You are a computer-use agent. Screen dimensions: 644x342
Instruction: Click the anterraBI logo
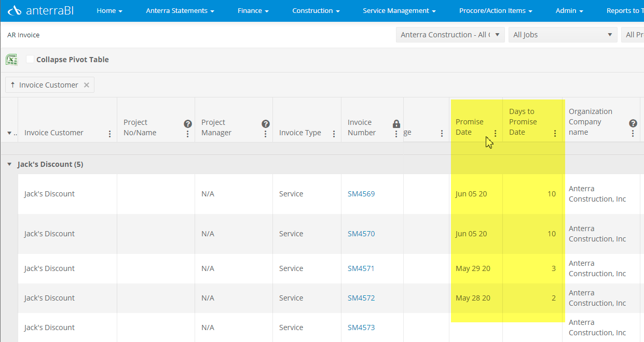tap(41, 10)
